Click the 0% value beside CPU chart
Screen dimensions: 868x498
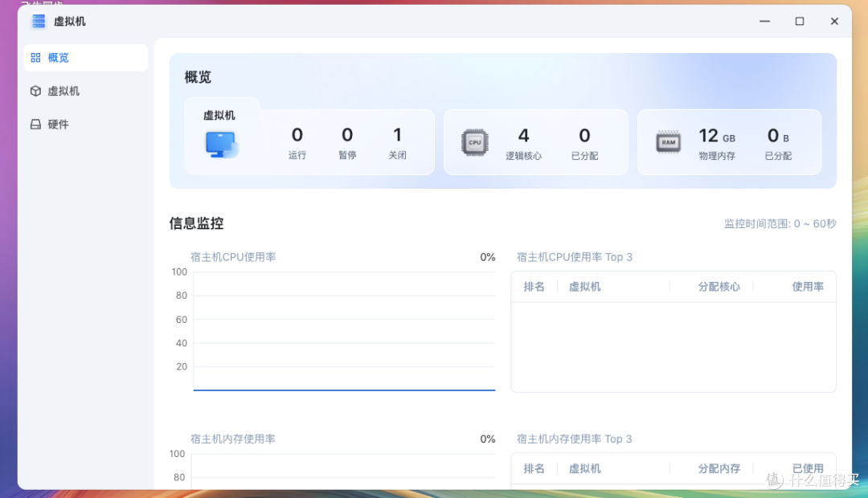tap(488, 257)
